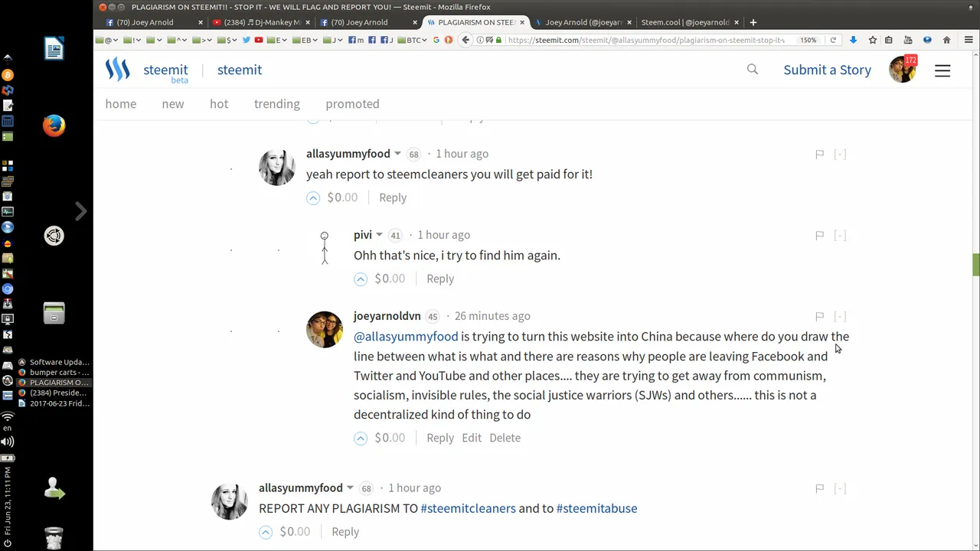Edit joeyarnoldvn's comment
This screenshot has width=980, height=551.
[472, 438]
